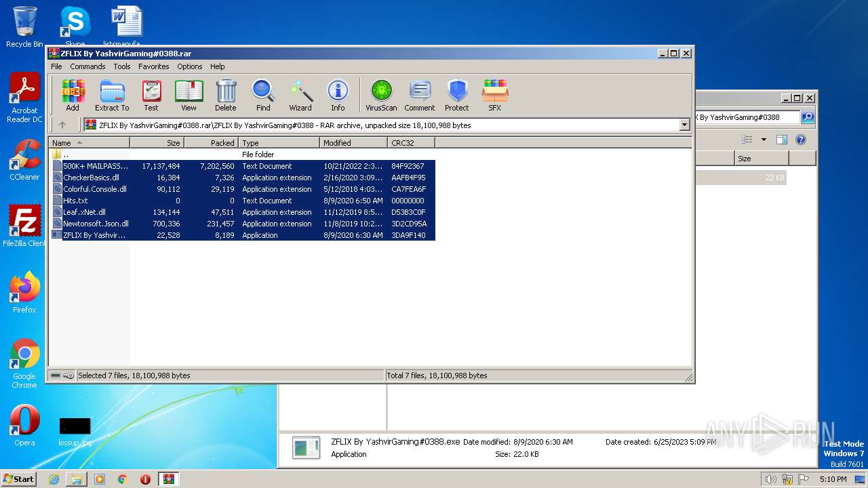Image resolution: width=868 pixels, height=488 pixels.
Task: Click Size column header in Explorer window
Action: pyautogui.click(x=762, y=159)
